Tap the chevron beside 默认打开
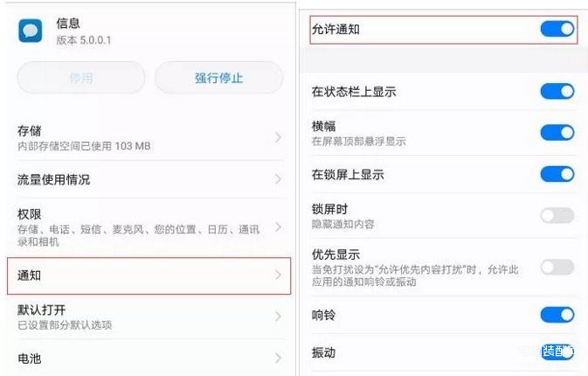The height and width of the screenshot is (376, 588). point(278,317)
